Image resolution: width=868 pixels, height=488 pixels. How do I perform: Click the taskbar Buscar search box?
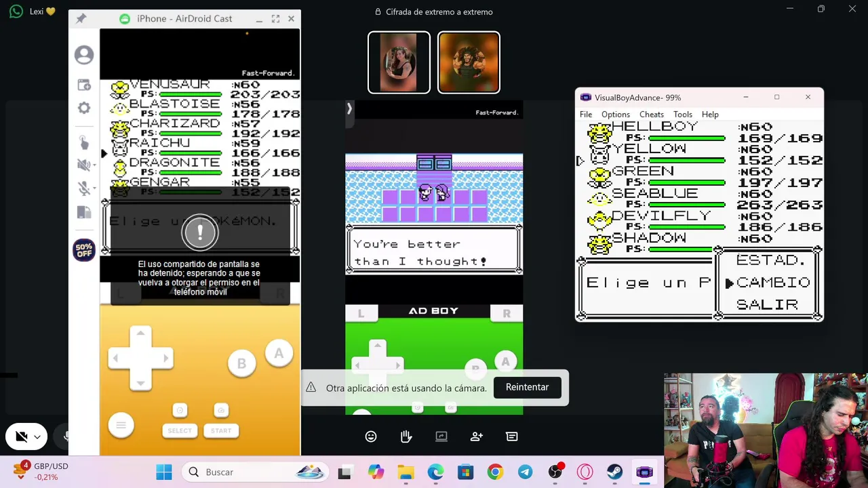coord(256,472)
